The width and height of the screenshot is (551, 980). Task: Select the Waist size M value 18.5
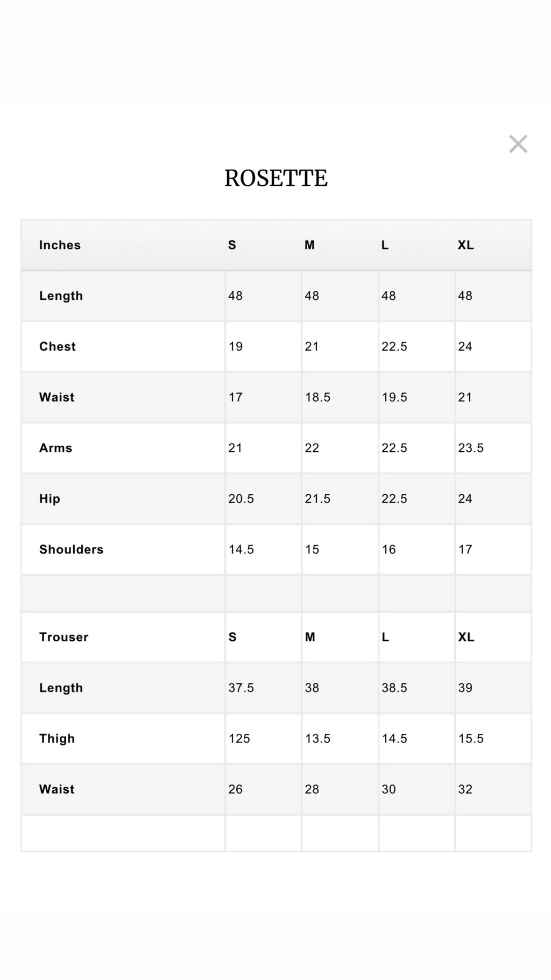click(317, 397)
